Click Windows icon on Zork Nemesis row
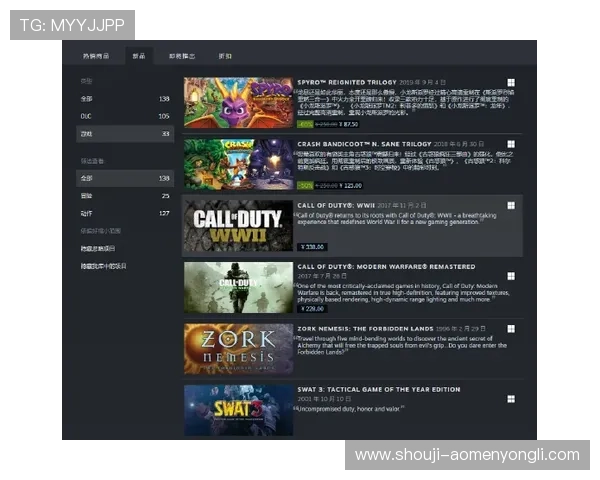The image size is (600, 480). [x=510, y=329]
